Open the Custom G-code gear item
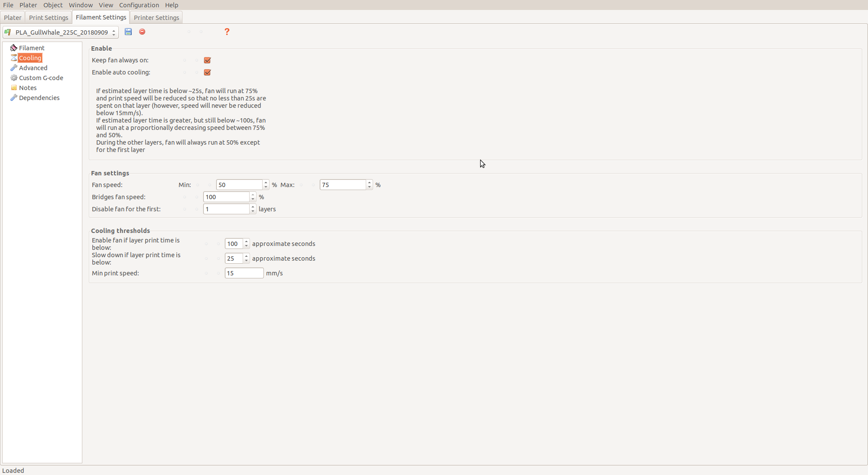 point(41,78)
